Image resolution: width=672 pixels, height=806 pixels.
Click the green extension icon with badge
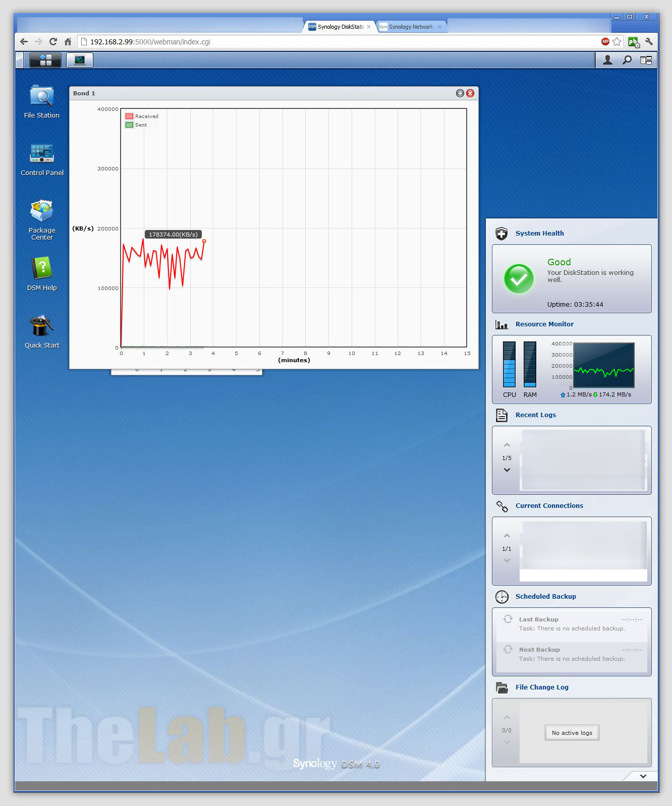(x=634, y=42)
